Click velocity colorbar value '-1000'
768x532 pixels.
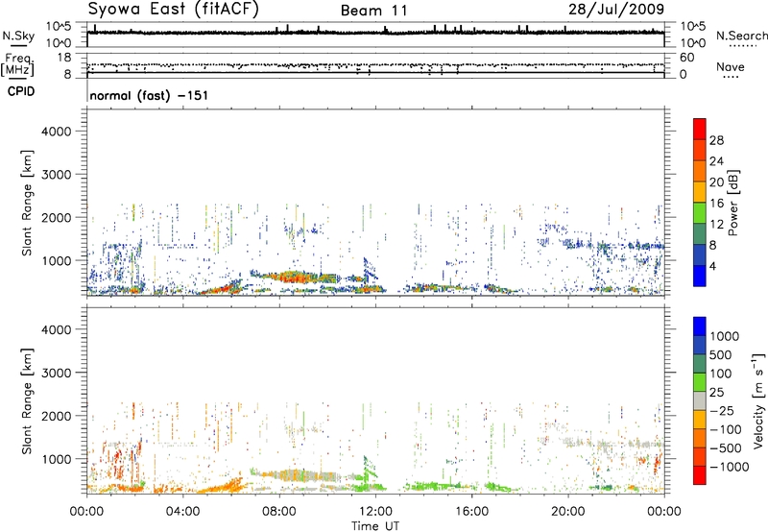pyautogui.click(x=729, y=467)
